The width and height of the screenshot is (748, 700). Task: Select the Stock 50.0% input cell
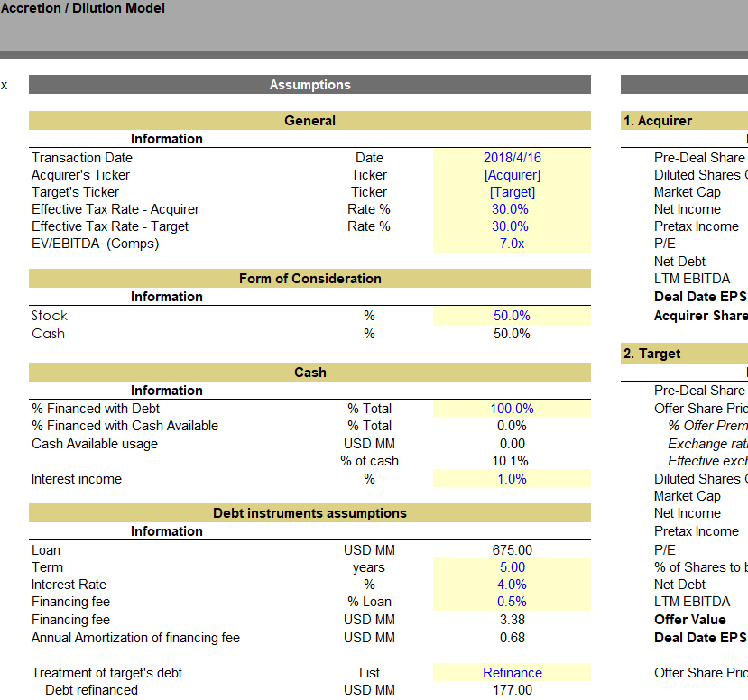pyautogui.click(x=512, y=316)
